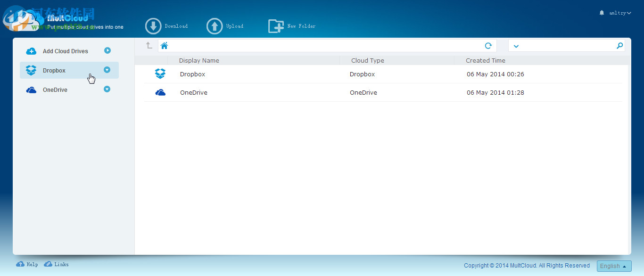Click the Download toolbar icon
Image resolution: width=644 pixels, height=276 pixels.
point(153,26)
